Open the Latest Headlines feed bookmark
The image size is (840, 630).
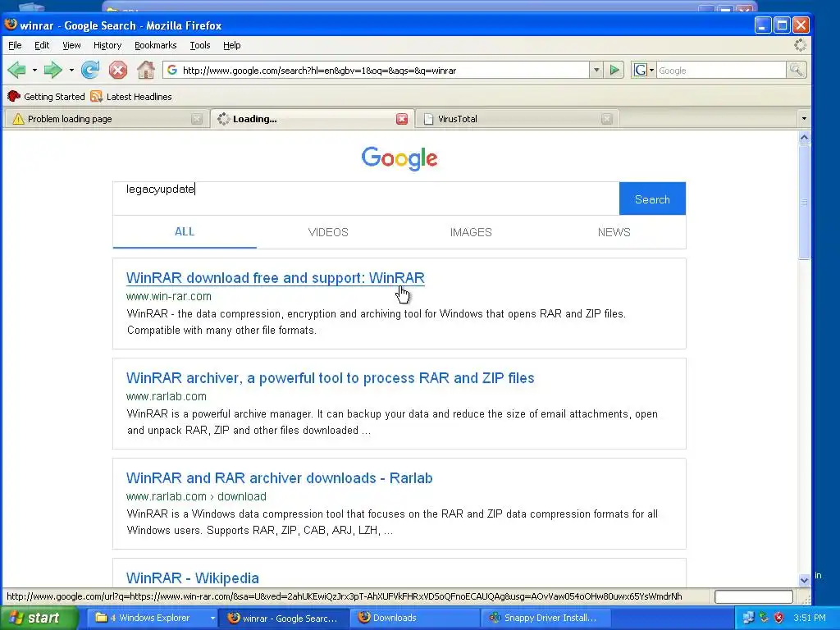[131, 97]
